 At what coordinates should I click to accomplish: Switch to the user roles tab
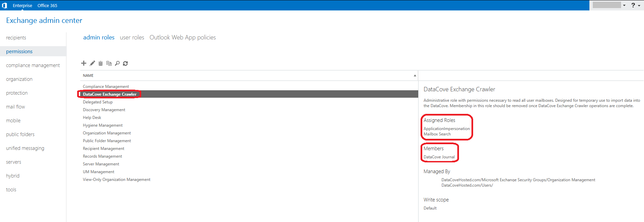[x=132, y=37]
